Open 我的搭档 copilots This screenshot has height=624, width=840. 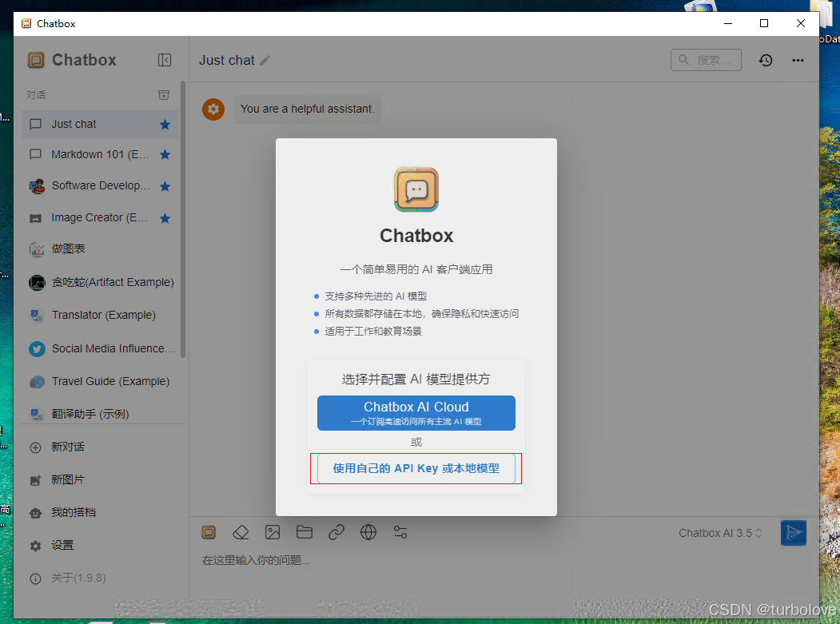[100, 513]
